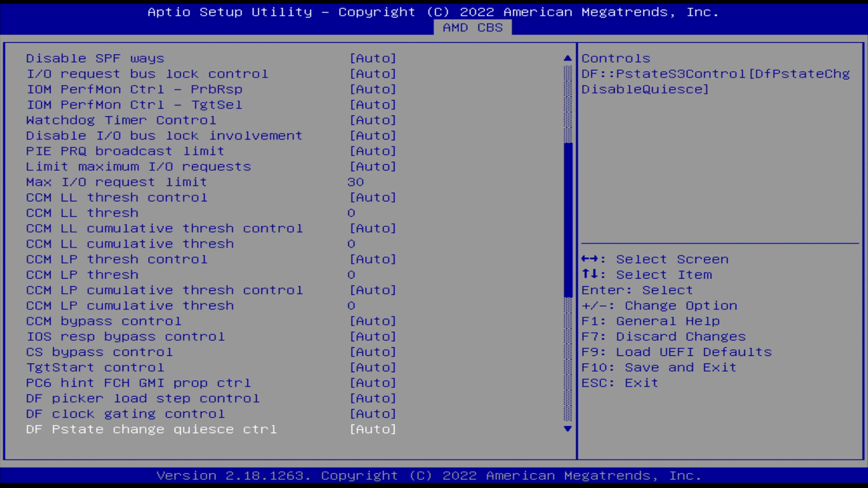868x488 pixels.
Task: Click the "F1: General Help" key hint
Action: click(651, 321)
